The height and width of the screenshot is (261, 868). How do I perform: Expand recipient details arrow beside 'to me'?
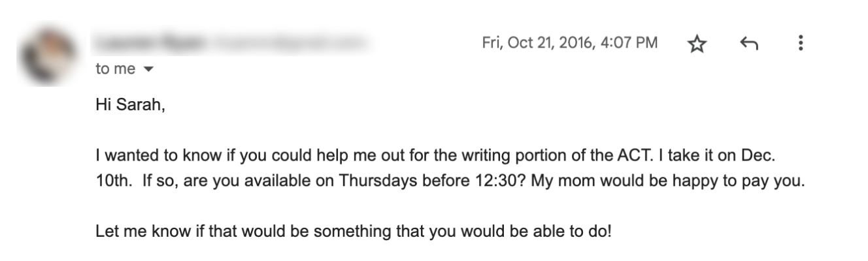tap(148, 69)
